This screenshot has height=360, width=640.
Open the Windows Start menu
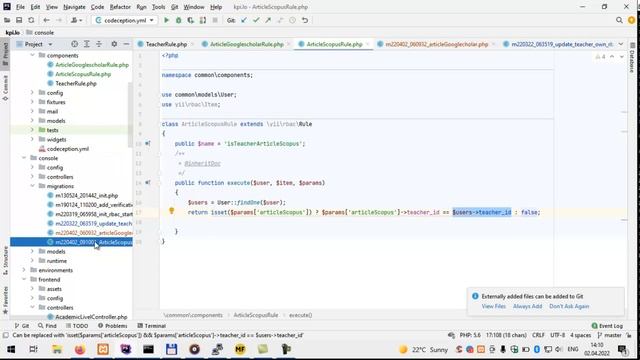coord(11,349)
